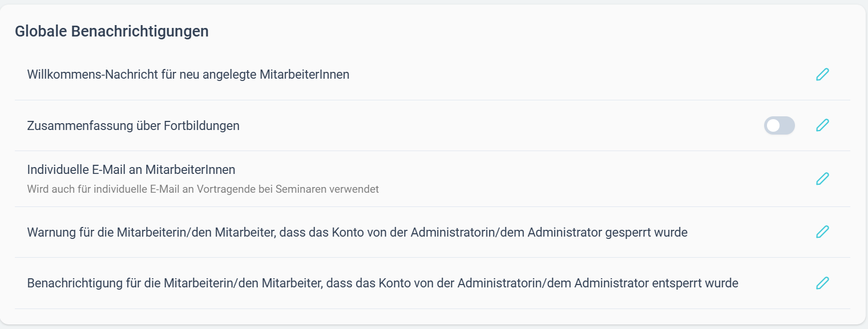The width and height of the screenshot is (868, 329).
Task: Click the Benachrichtigung Konto entsperrt wurde text
Action: [x=383, y=283]
